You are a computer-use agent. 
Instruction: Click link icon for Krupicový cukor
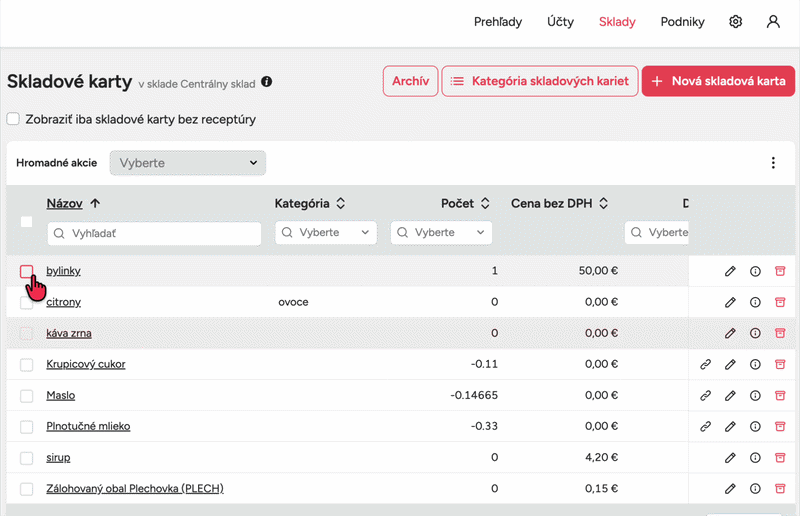pyautogui.click(x=705, y=364)
